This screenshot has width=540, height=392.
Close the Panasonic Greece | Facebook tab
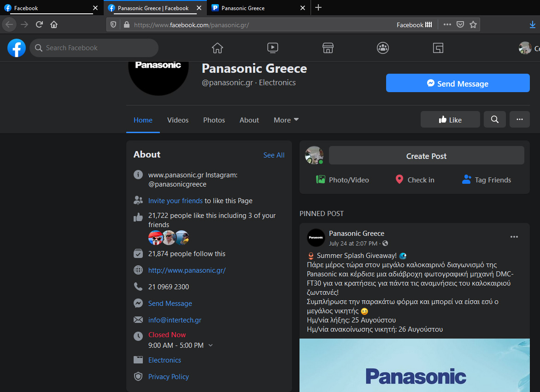coord(199,8)
